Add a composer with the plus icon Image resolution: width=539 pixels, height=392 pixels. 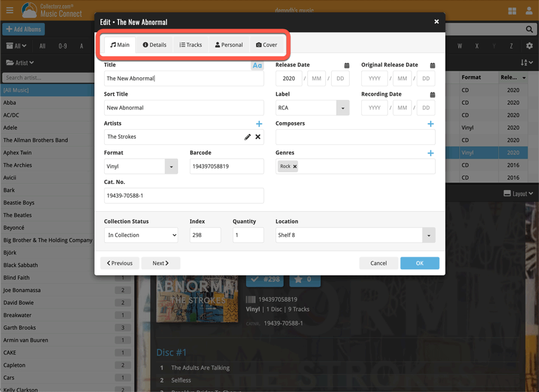(431, 124)
